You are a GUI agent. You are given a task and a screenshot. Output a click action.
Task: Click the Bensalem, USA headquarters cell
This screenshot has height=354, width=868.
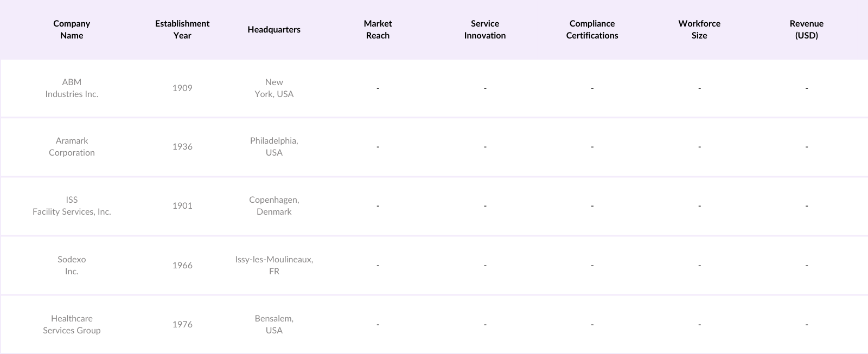274,324
